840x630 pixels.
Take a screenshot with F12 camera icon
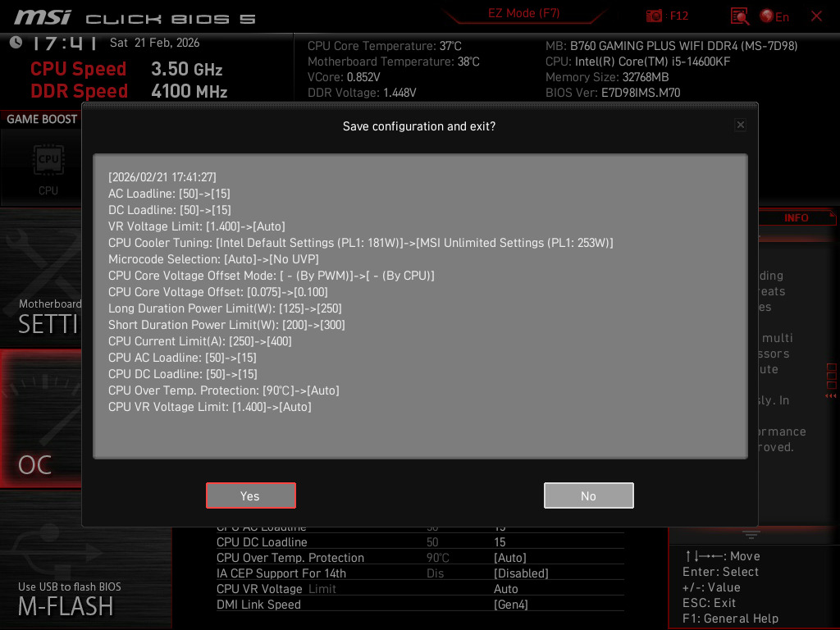(654, 16)
